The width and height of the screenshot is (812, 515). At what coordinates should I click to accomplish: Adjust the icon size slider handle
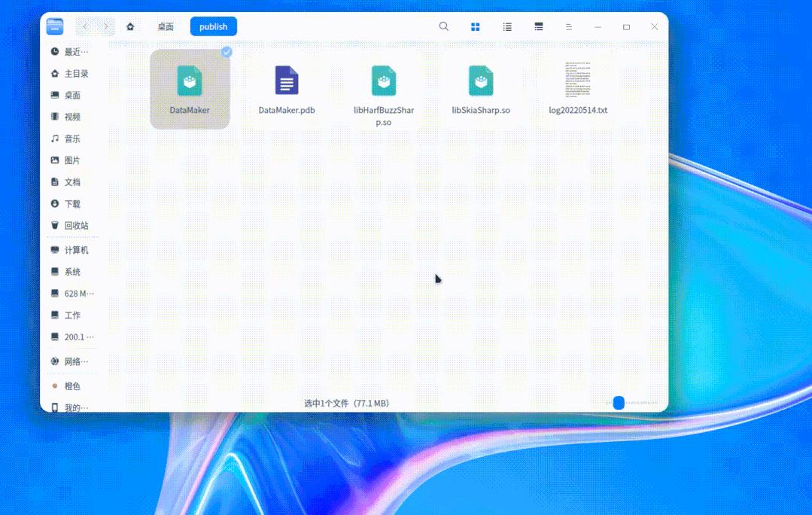(619, 403)
